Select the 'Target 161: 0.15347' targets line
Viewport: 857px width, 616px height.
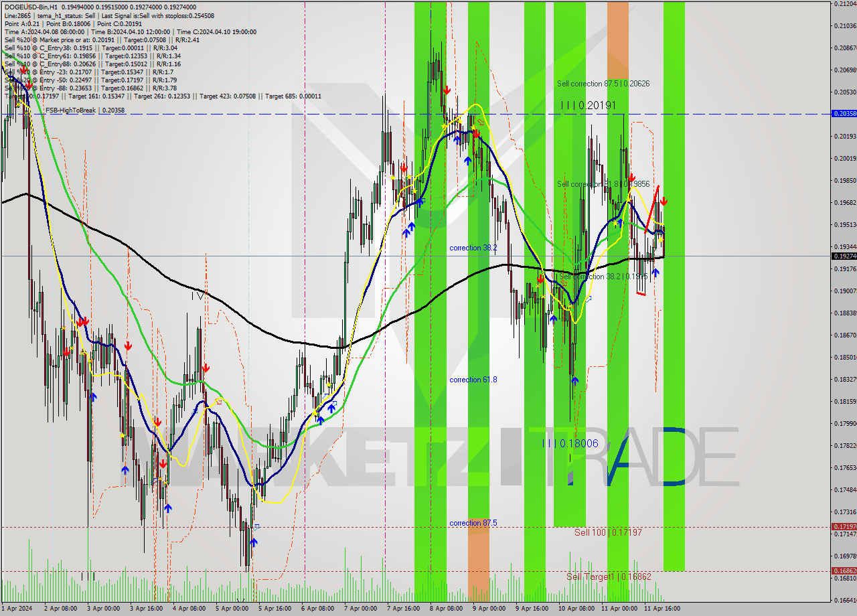pos(163,96)
